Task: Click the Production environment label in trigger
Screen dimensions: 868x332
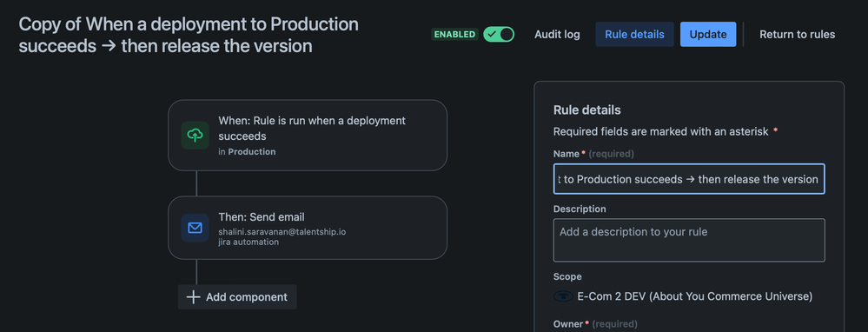Action: coord(252,151)
